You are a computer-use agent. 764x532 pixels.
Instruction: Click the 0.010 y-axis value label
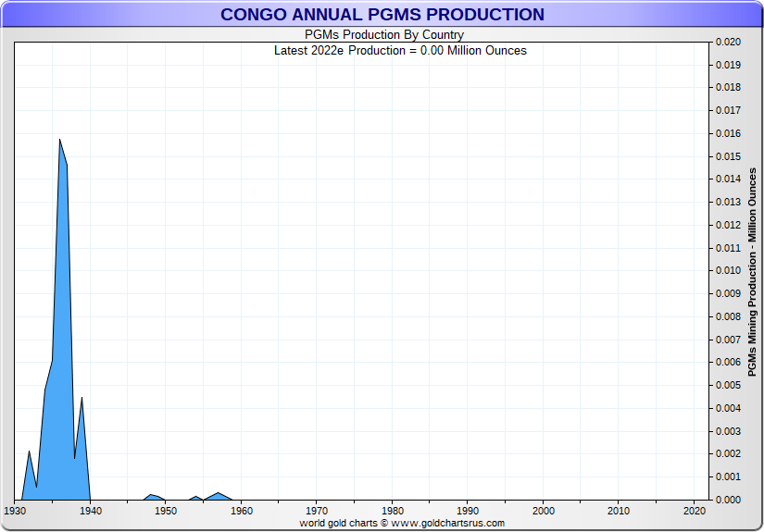pos(729,271)
